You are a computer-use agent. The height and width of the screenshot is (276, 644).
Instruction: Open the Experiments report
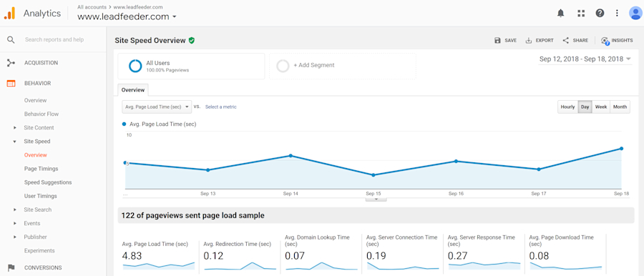[39, 250]
